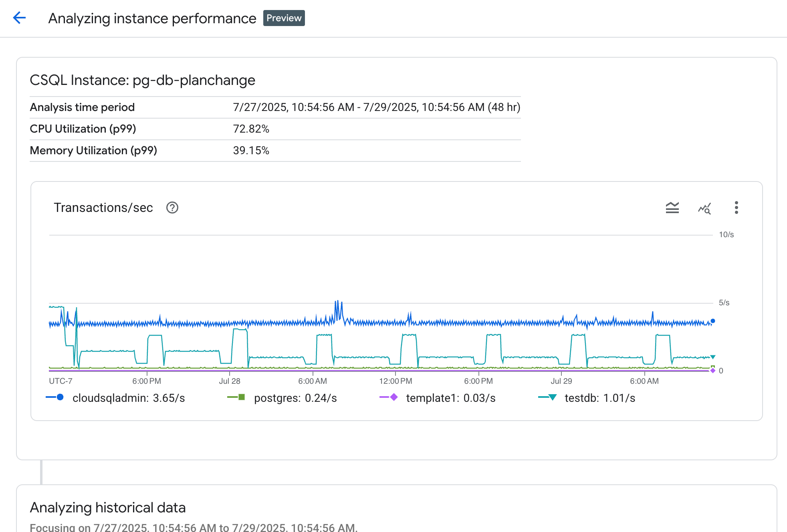Open the three-dot chart options icon
Image resolution: width=787 pixels, height=532 pixels.
click(737, 208)
